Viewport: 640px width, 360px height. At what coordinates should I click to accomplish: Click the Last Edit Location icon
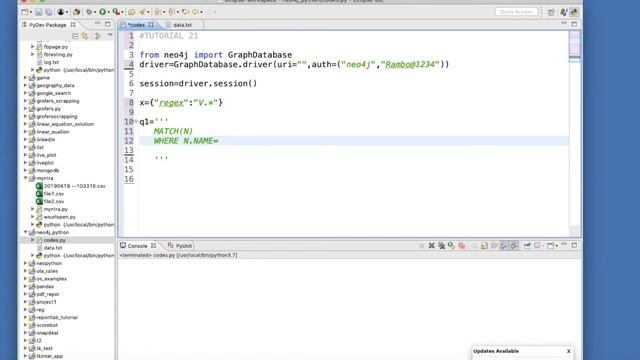pyautogui.click(x=186, y=12)
